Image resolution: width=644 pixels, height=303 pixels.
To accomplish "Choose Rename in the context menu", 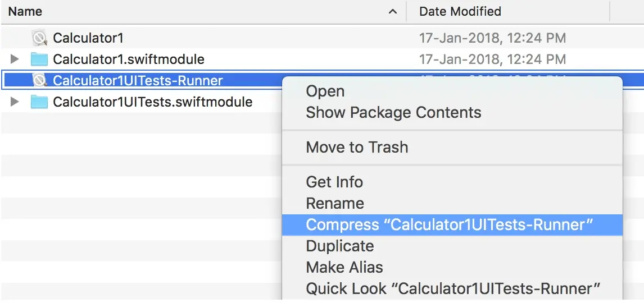I will [335, 203].
